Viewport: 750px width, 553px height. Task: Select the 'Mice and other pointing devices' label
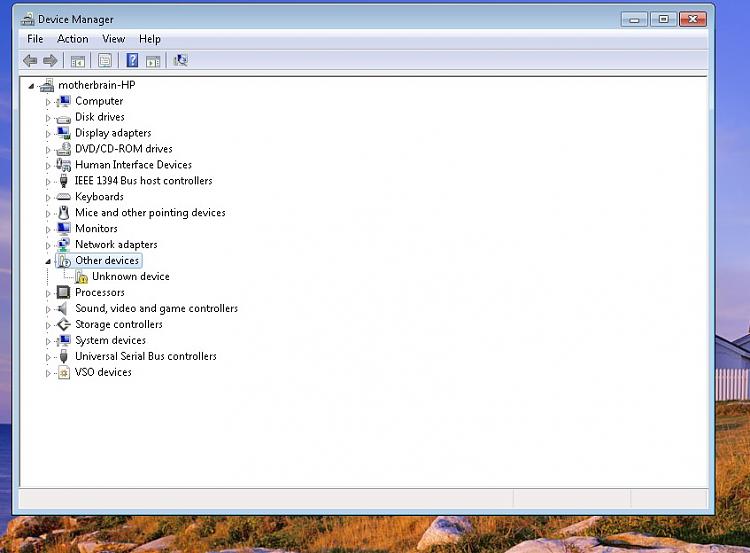pyautogui.click(x=150, y=212)
